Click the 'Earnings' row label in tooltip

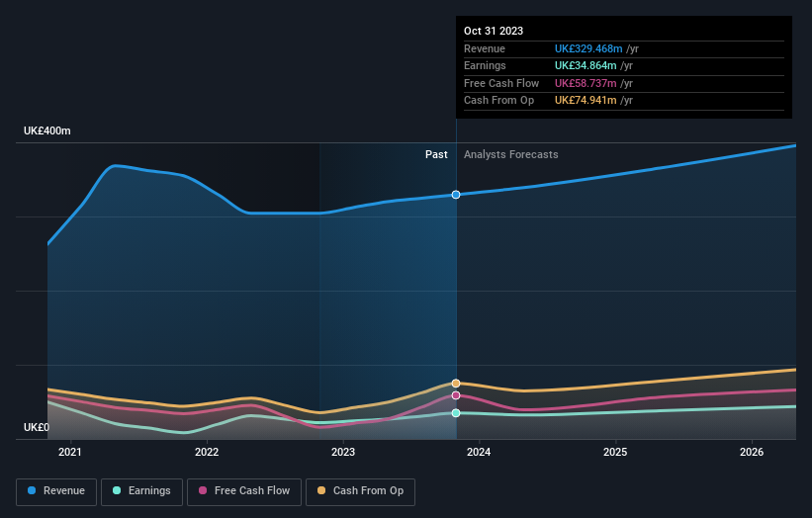485,65
